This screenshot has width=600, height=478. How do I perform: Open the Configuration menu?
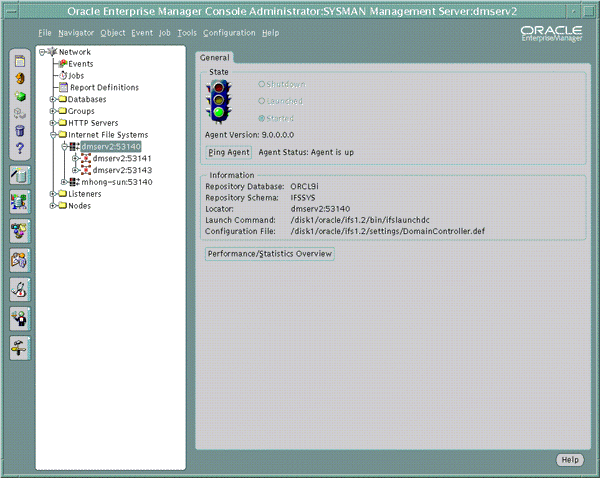(229, 33)
